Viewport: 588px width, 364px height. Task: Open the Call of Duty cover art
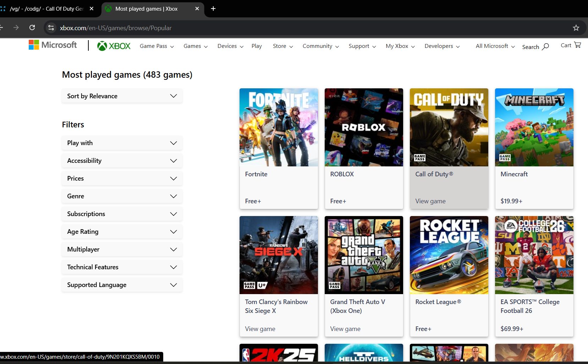(449, 127)
